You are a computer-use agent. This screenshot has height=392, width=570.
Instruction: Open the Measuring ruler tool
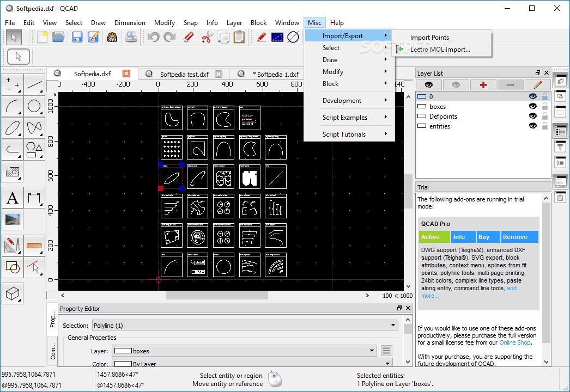pyautogui.click(x=34, y=246)
